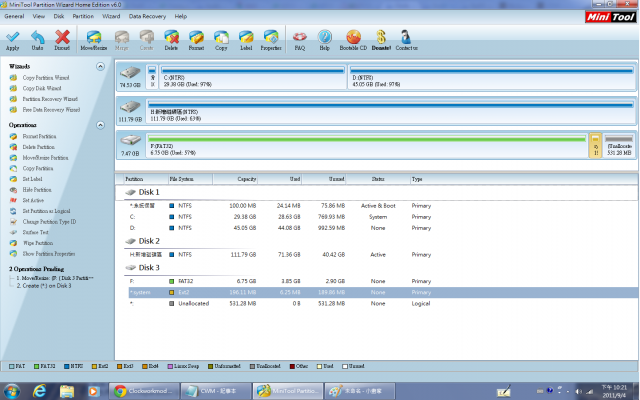This screenshot has width=640, height=400.
Task: Open the Partition menu
Action: tap(83, 16)
